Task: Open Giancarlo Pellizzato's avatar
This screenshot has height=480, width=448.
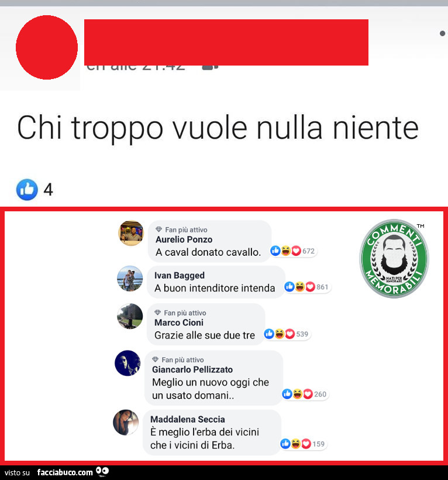Action: pos(127,363)
